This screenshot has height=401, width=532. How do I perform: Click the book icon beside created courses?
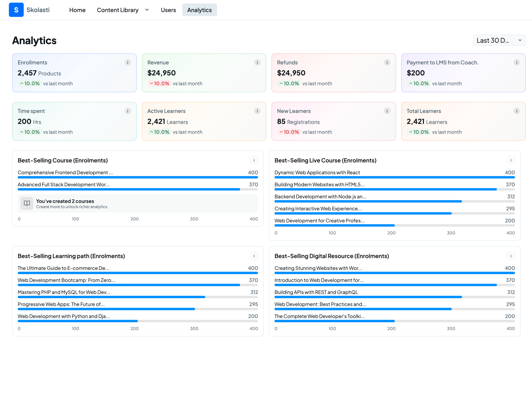(x=27, y=203)
